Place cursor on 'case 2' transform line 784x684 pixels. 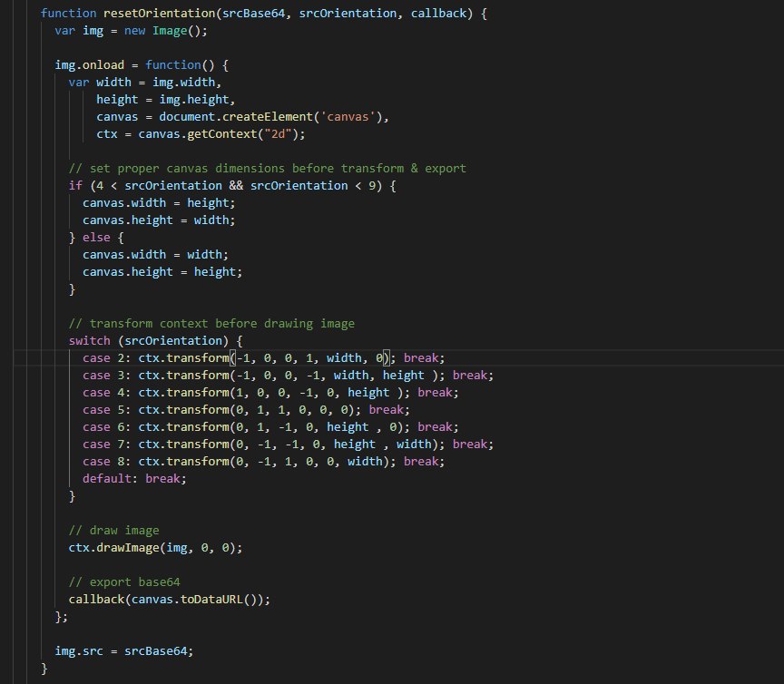(263, 358)
